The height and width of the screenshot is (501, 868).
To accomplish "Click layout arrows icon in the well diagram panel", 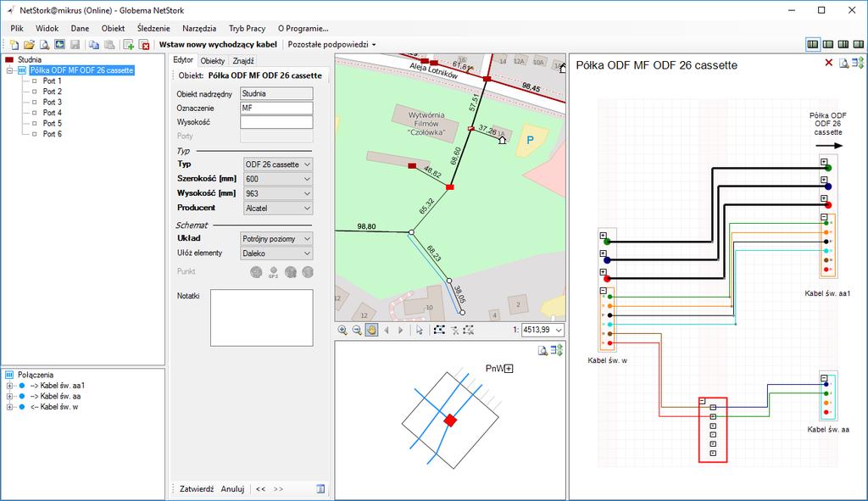I will click(x=556, y=350).
